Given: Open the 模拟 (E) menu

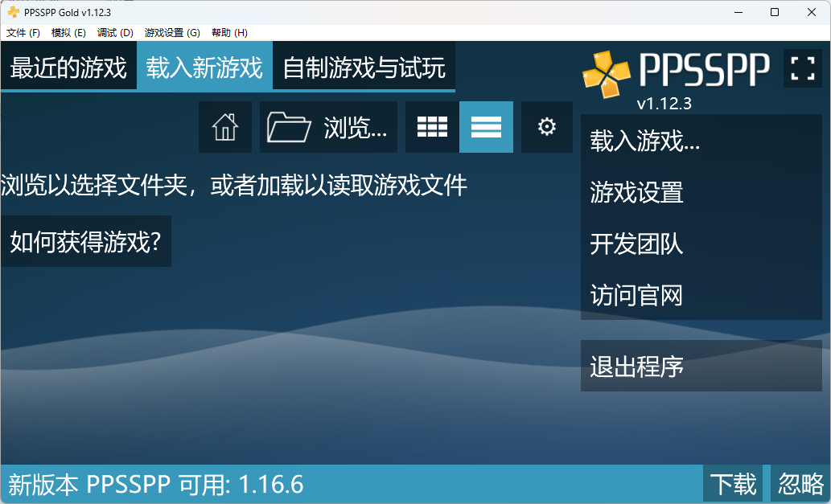Looking at the screenshot, I should tap(68, 33).
